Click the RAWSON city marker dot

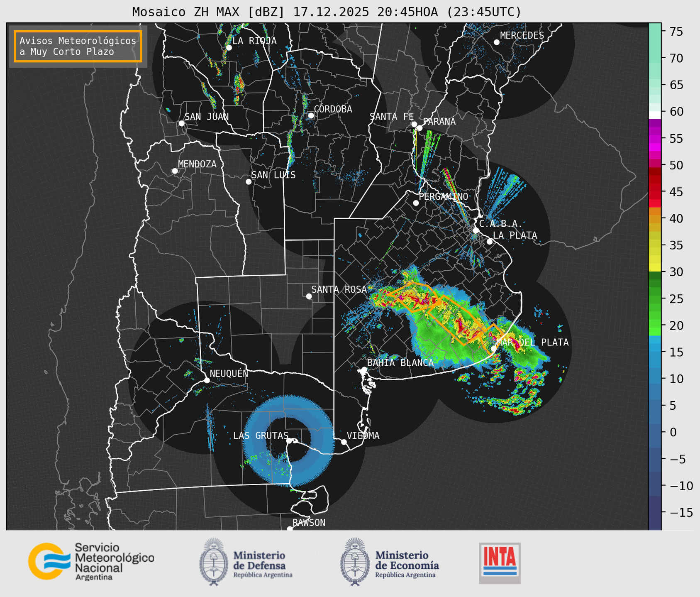point(290,529)
